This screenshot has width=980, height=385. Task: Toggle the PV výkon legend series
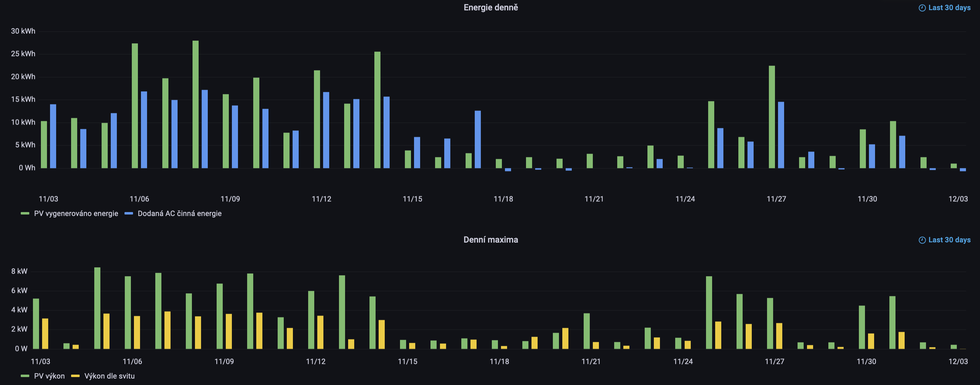(x=49, y=376)
